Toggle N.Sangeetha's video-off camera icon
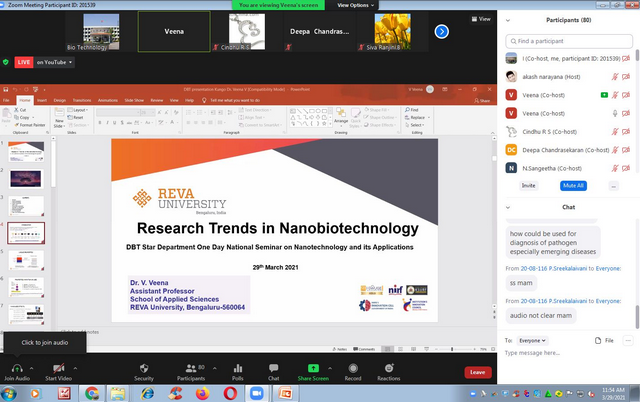640x402 pixels. (x=626, y=168)
